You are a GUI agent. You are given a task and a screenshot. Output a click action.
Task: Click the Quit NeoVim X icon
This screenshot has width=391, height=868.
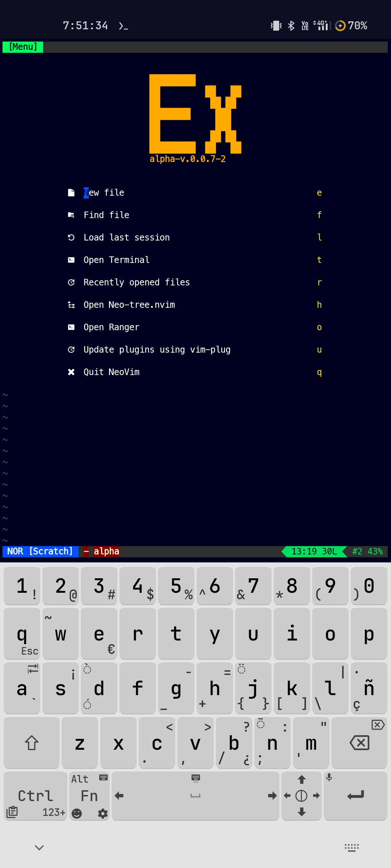click(x=71, y=372)
